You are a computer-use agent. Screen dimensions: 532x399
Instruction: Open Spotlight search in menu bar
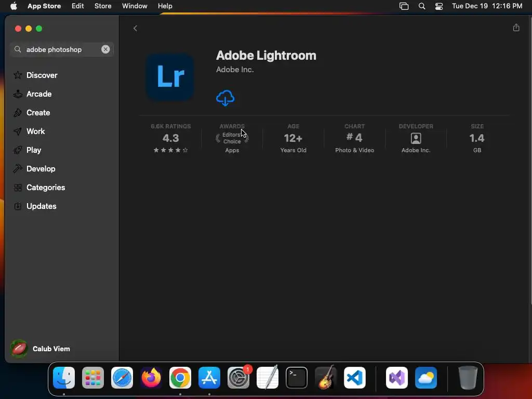pos(422,6)
